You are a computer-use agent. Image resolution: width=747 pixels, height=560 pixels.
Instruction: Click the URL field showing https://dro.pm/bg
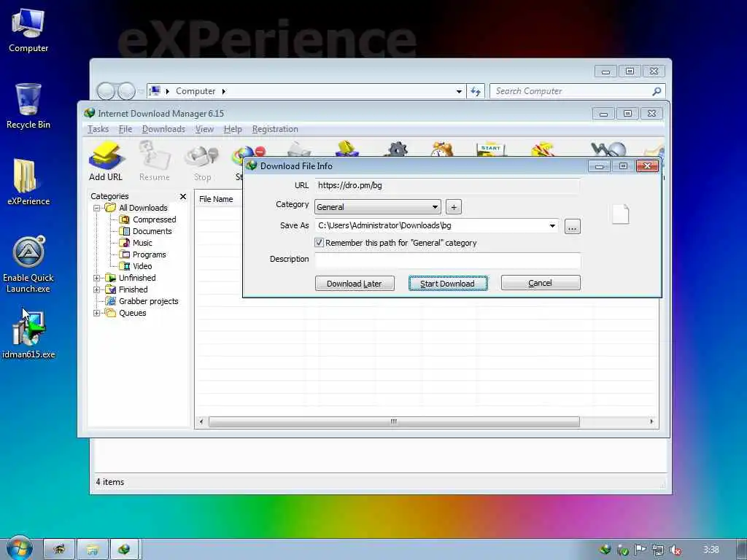(x=447, y=185)
